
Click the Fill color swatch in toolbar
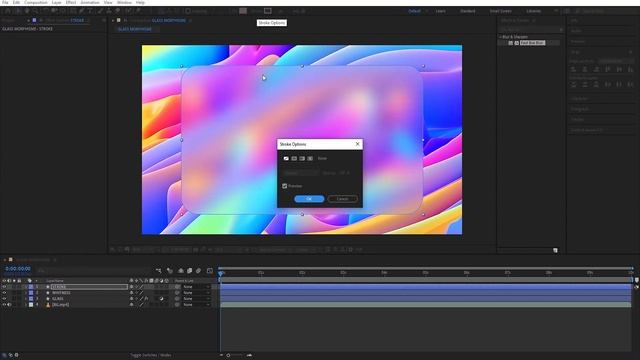point(243,11)
